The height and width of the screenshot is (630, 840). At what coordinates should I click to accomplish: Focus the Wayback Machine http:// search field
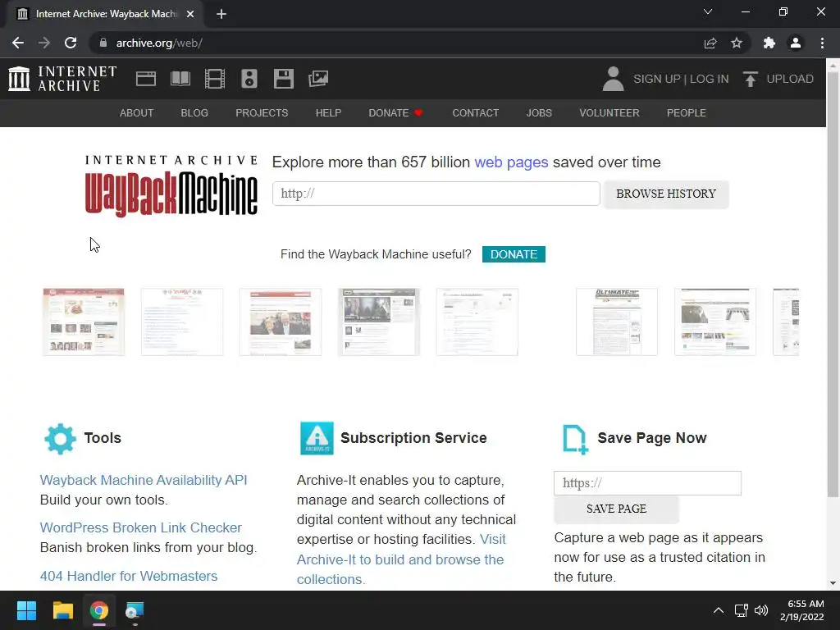436,194
